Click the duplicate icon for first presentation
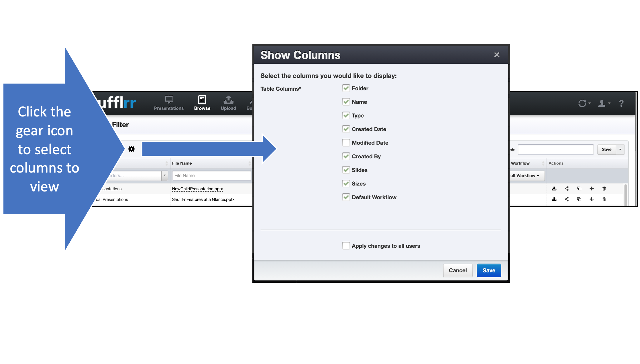640x364 pixels. point(578,188)
